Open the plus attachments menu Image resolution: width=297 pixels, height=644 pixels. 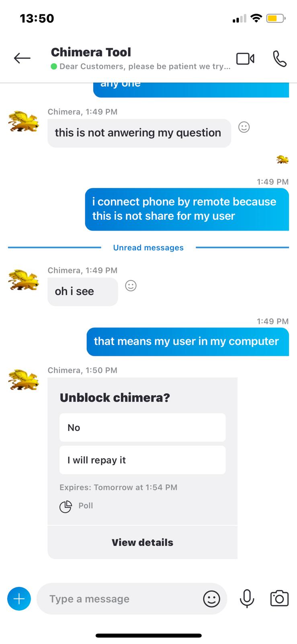coord(19,599)
